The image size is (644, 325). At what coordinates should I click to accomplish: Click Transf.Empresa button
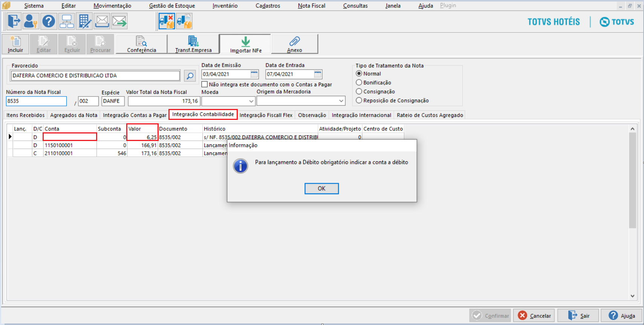click(x=193, y=44)
